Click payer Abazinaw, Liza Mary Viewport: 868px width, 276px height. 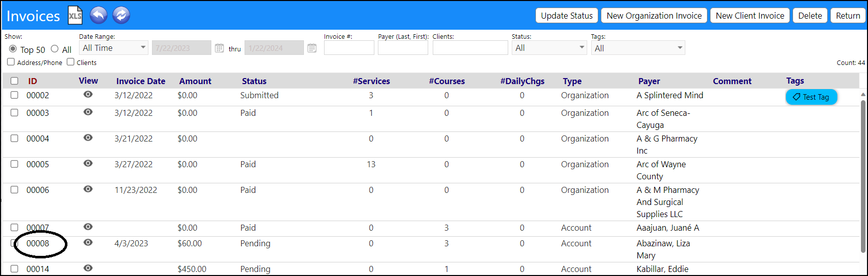point(663,249)
